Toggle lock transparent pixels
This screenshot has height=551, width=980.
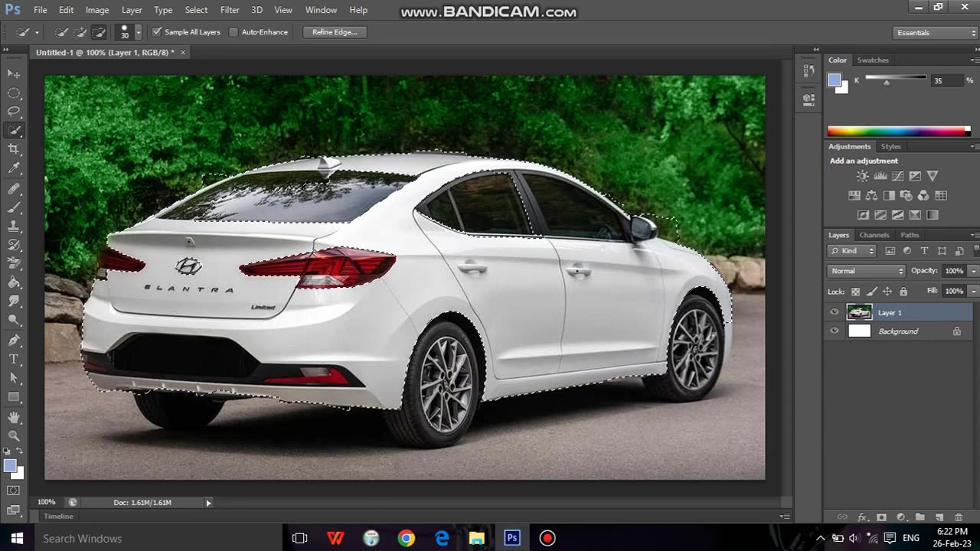click(856, 292)
